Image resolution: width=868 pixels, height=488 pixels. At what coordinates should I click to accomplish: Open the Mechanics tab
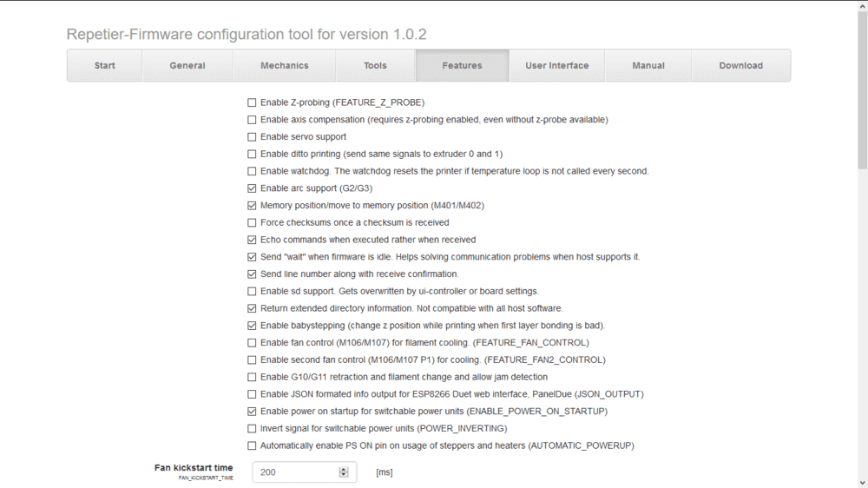(x=284, y=66)
